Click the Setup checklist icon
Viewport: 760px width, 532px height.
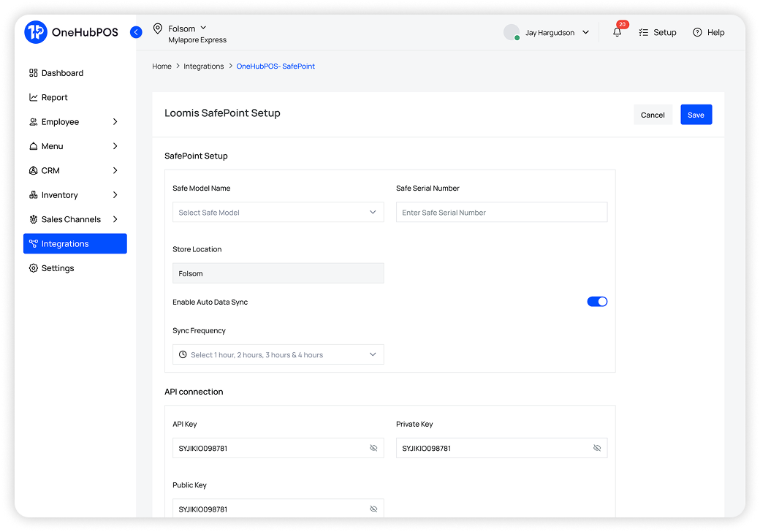click(644, 32)
